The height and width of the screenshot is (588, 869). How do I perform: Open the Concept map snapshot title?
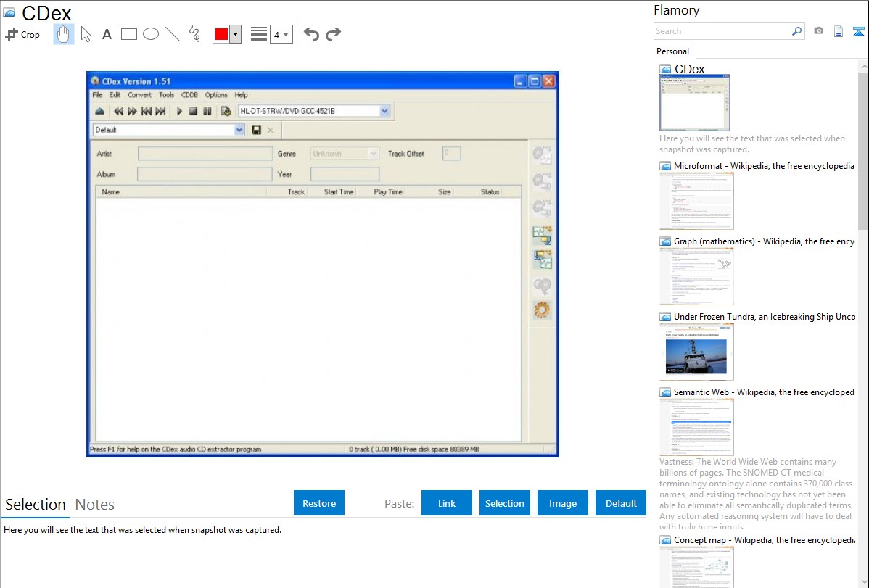pos(764,540)
